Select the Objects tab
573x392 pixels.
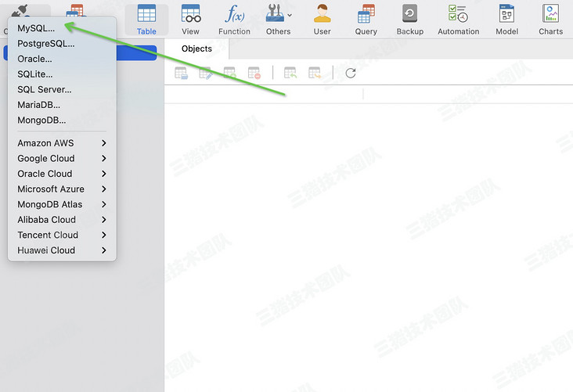(x=196, y=49)
